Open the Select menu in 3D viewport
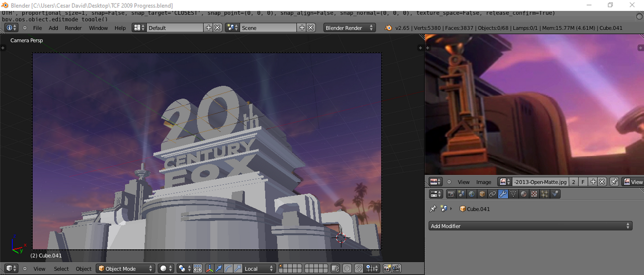 61,268
